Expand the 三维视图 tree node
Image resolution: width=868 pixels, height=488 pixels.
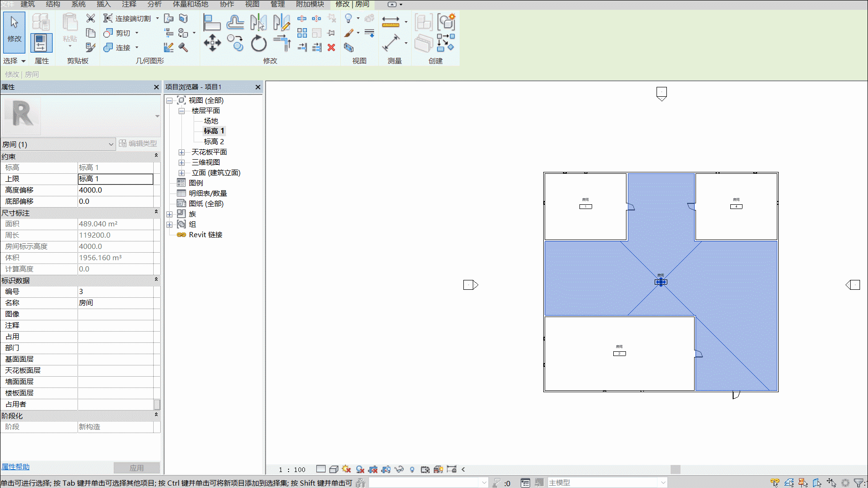(181, 163)
